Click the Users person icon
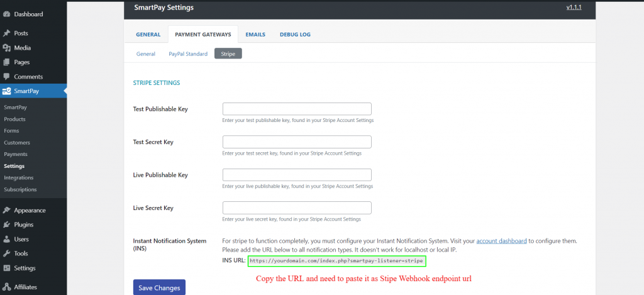644x295 pixels. (6, 239)
